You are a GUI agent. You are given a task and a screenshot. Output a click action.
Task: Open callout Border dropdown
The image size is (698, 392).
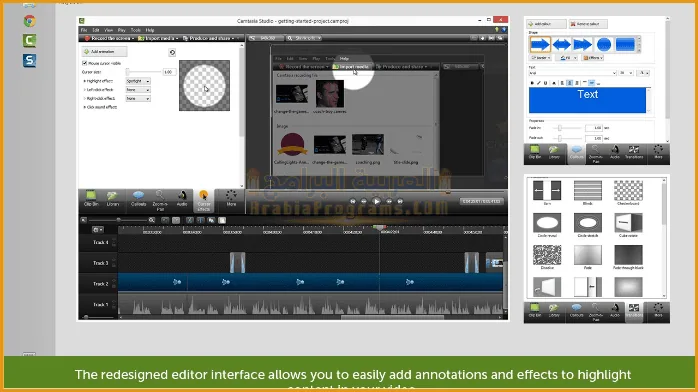(x=541, y=58)
